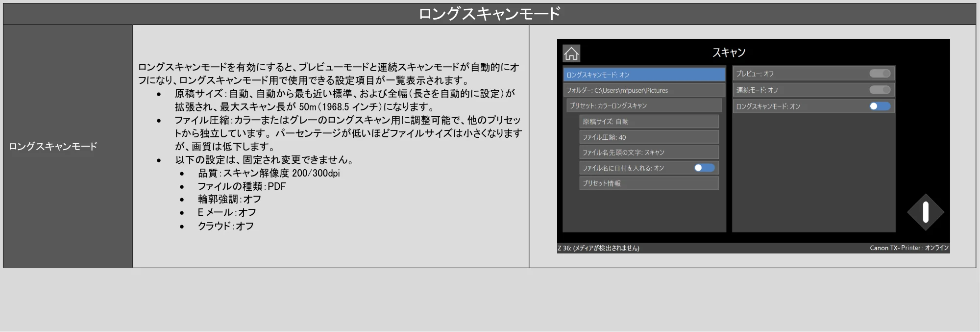Toggle the 連続モード: オフ switch

pos(880,90)
